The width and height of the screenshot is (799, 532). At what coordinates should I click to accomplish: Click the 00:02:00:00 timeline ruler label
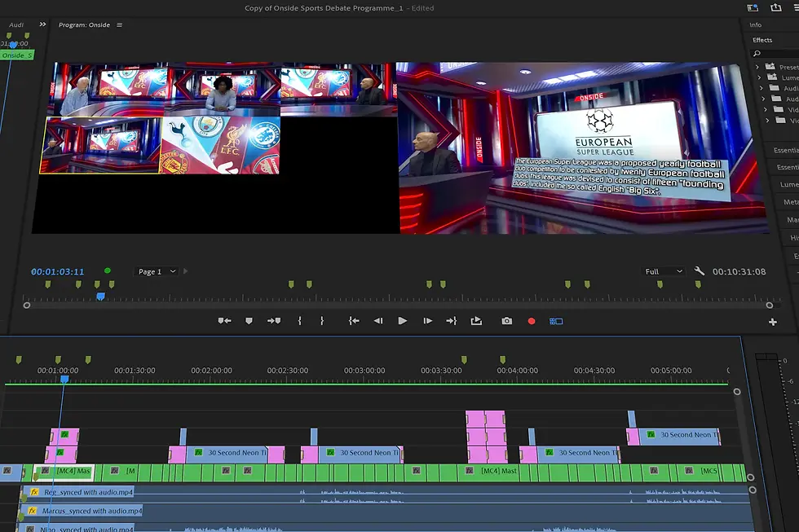pyautogui.click(x=211, y=371)
